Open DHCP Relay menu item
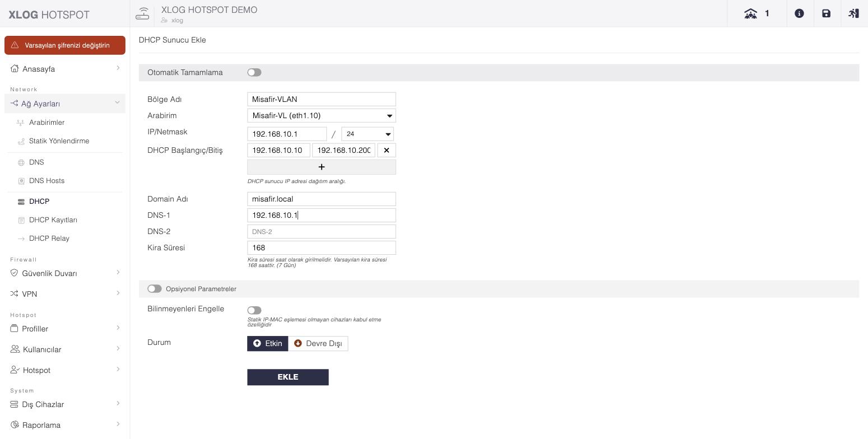Image resolution: width=868 pixels, height=439 pixels. (x=49, y=239)
